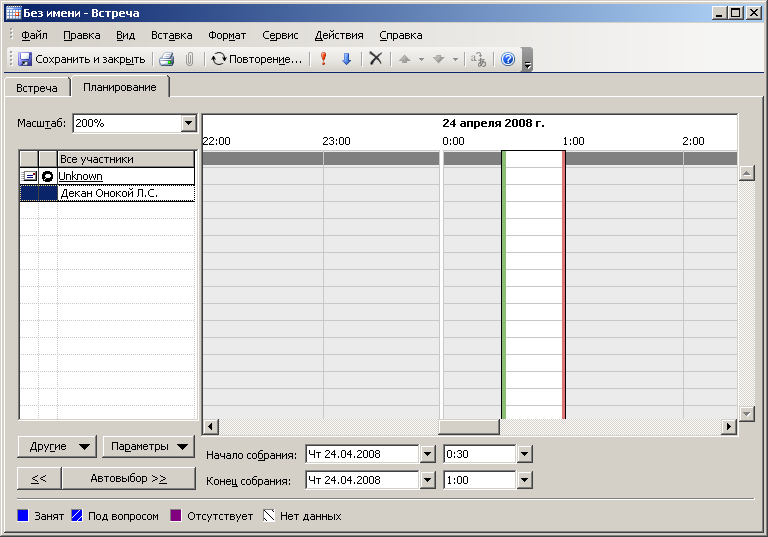Click the calendar window title icon

coord(13,13)
